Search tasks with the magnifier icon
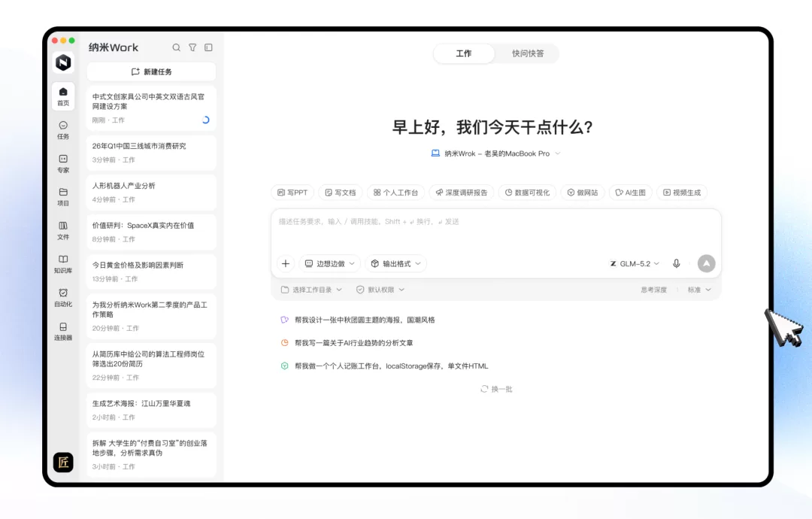 tap(177, 47)
